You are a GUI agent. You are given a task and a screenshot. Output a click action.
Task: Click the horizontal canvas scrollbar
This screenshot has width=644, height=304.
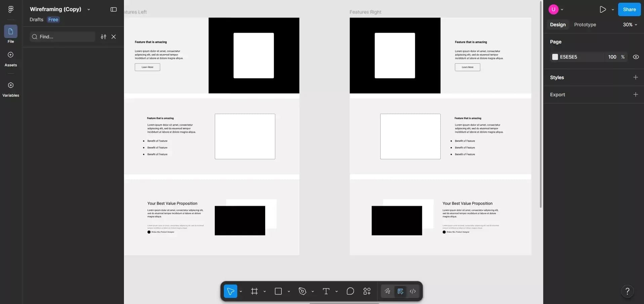[x=344, y=303]
